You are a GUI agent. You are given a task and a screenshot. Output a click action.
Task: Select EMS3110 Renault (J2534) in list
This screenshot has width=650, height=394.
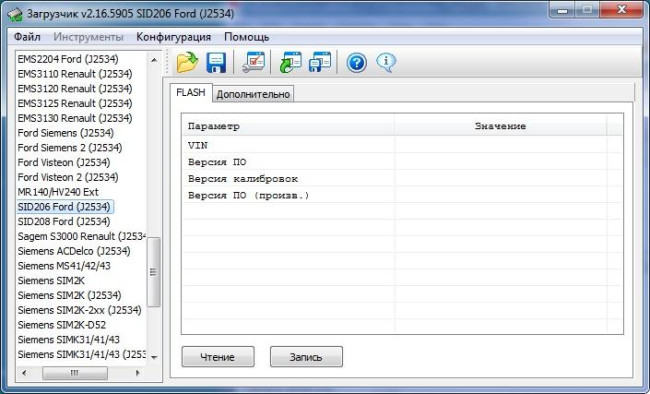pyautogui.click(x=75, y=74)
